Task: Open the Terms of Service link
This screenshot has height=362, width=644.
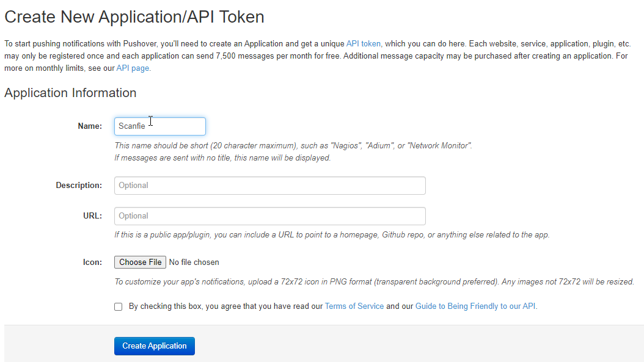Action: tap(354, 306)
